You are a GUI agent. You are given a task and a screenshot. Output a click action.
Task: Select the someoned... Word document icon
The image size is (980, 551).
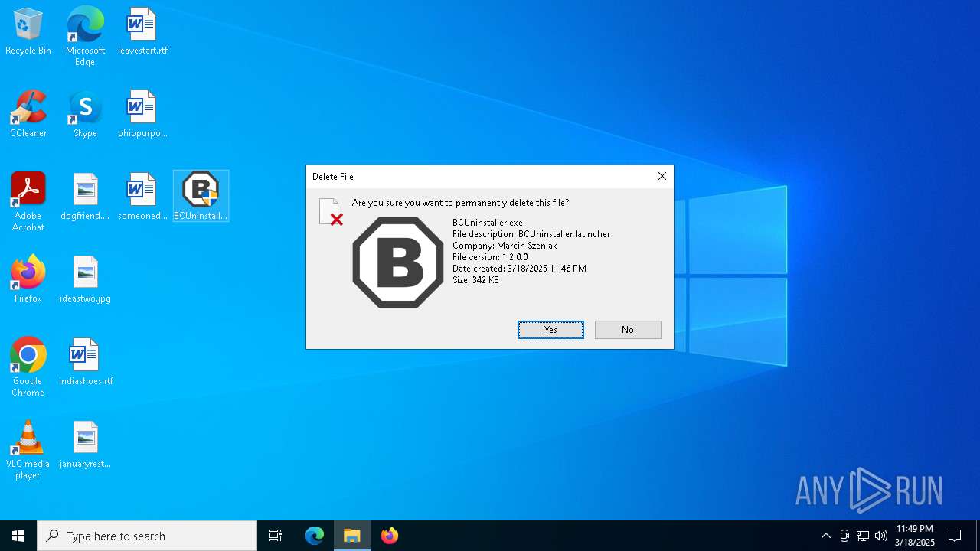142,197
